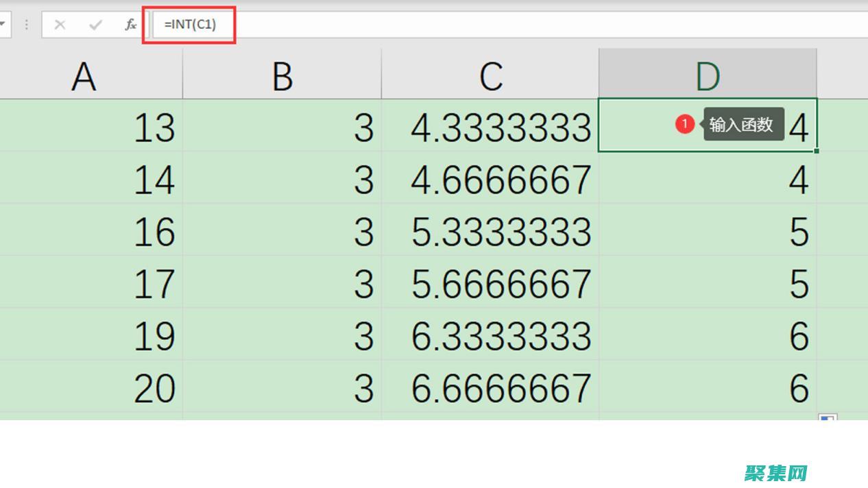Click the =INT(C1) formula input field

pos(480,25)
